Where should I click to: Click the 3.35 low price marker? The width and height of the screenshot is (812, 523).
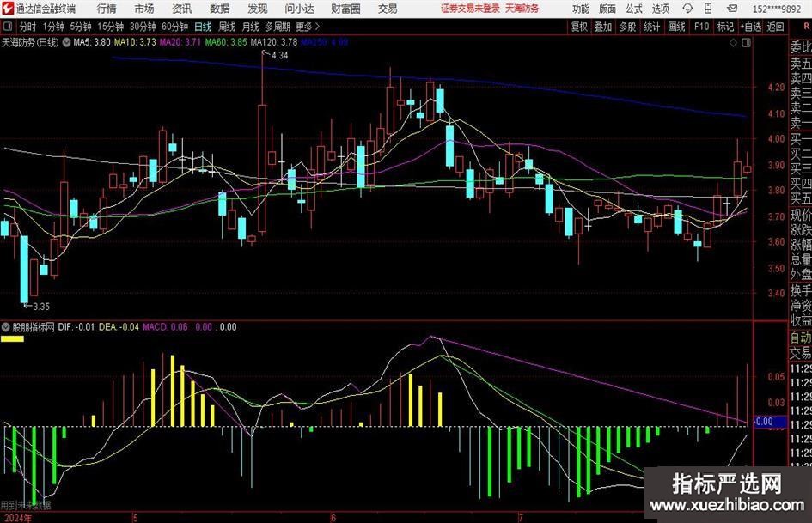pos(41,307)
